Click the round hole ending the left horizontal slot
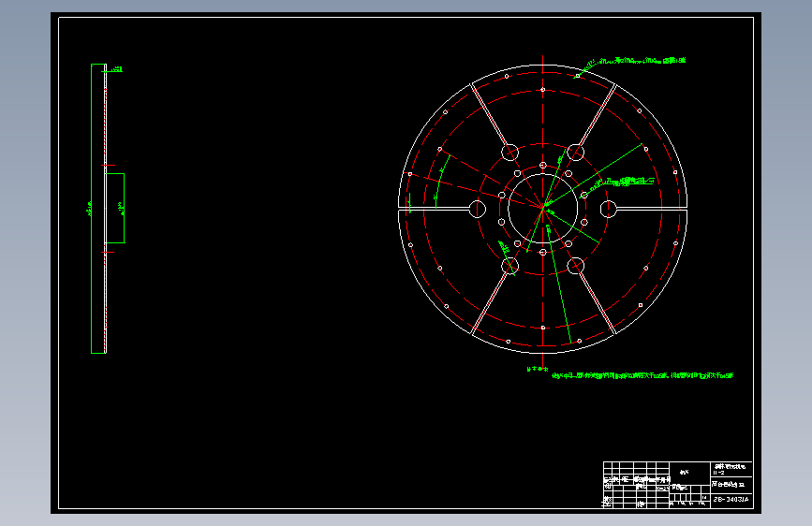 (478, 209)
